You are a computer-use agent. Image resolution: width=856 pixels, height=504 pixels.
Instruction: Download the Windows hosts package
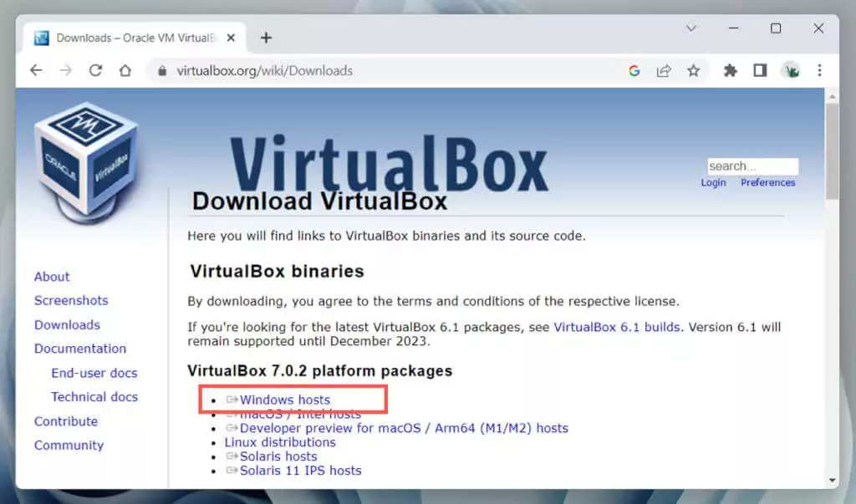pos(285,400)
